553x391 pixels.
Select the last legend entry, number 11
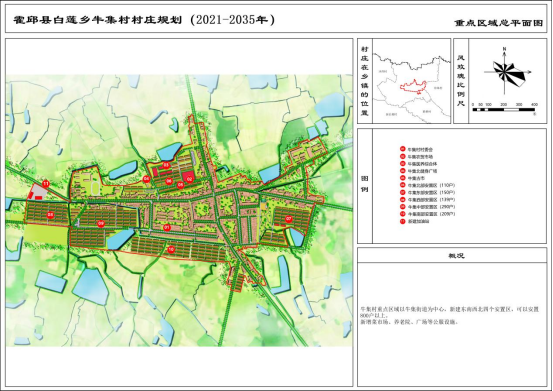[415, 221]
